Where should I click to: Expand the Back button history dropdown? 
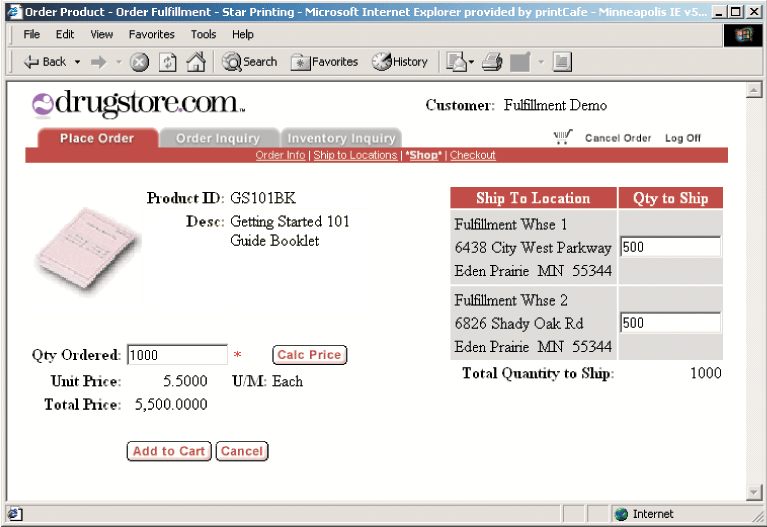coord(77,62)
